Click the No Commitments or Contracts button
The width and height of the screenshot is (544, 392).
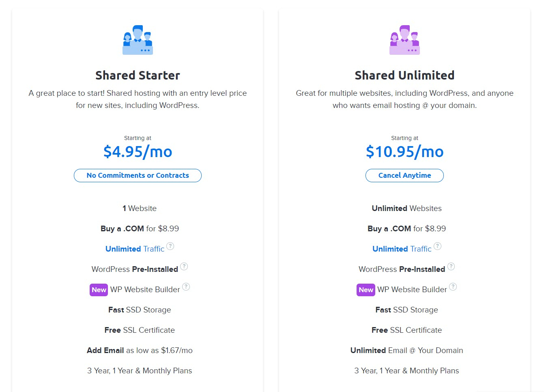[138, 175]
